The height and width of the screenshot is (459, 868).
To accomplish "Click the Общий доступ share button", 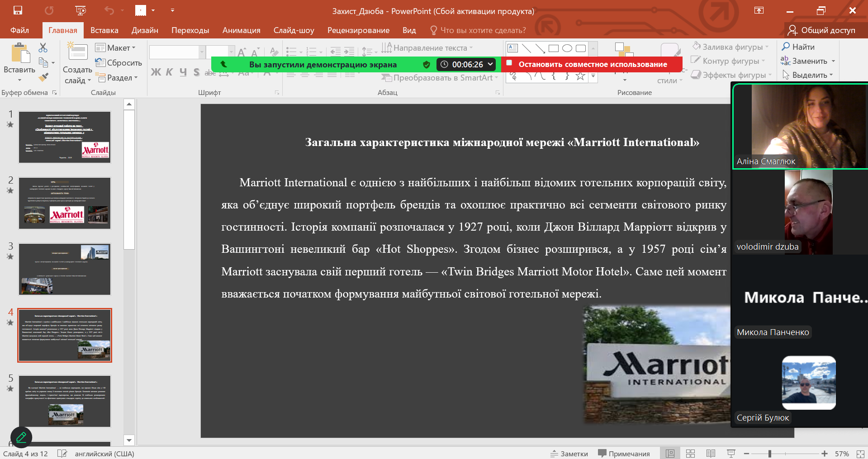I will point(821,30).
